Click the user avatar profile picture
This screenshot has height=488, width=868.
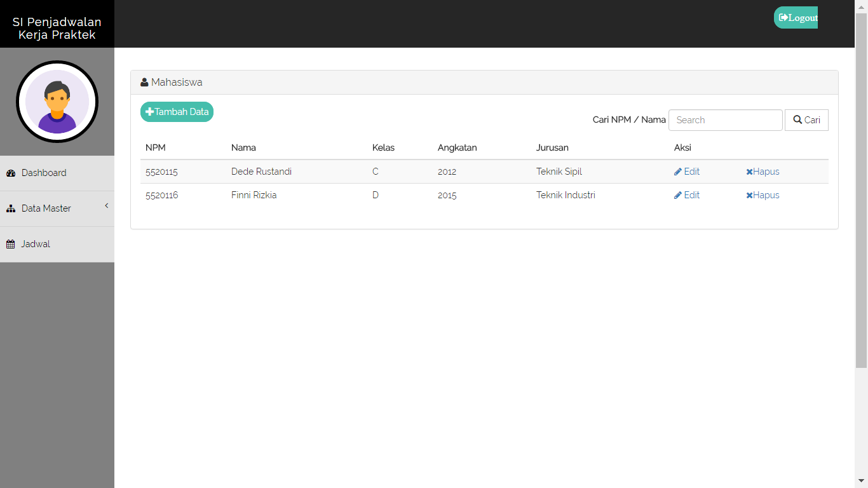pos(57,102)
